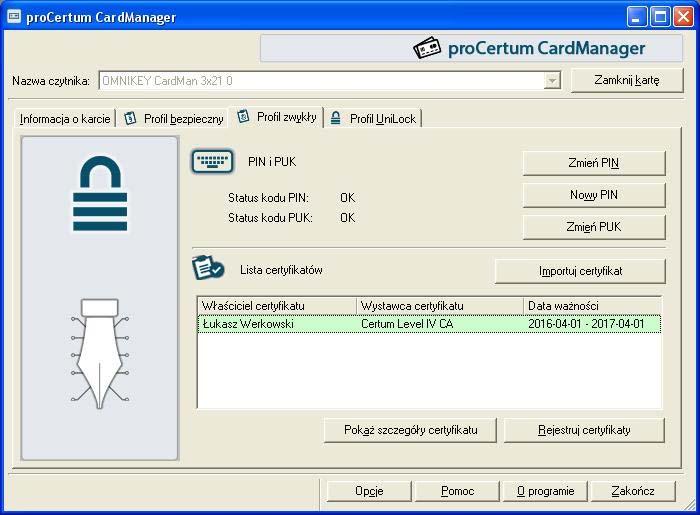Click the padlock icon on Profil UniLock tab

[x=336, y=118]
